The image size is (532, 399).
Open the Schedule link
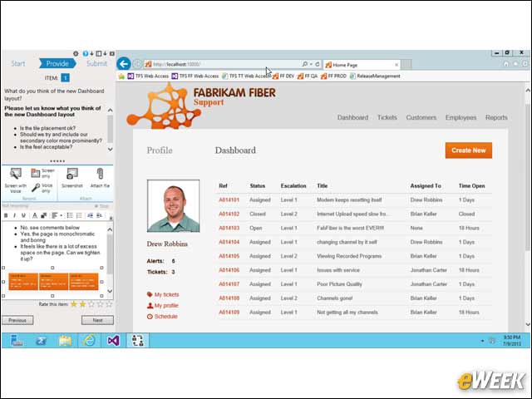pyautogui.click(x=162, y=316)
